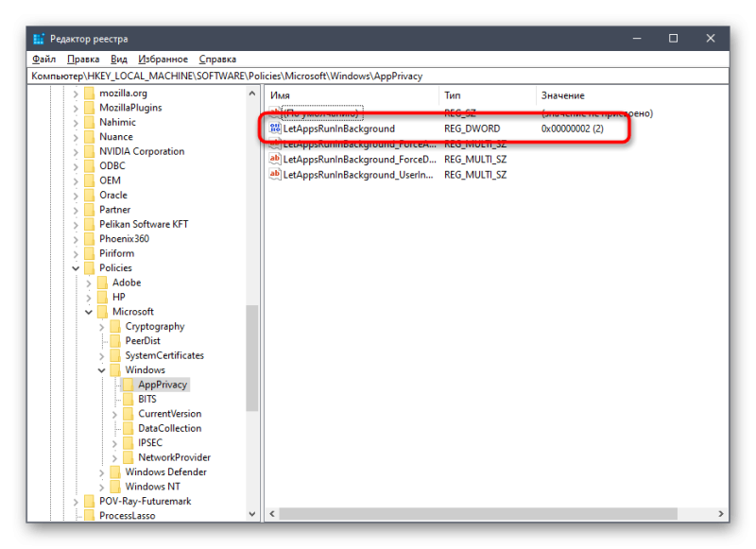Screen dimensions: 756x549
Task: Open the Файл menu
Action: (x=43, y=59)
